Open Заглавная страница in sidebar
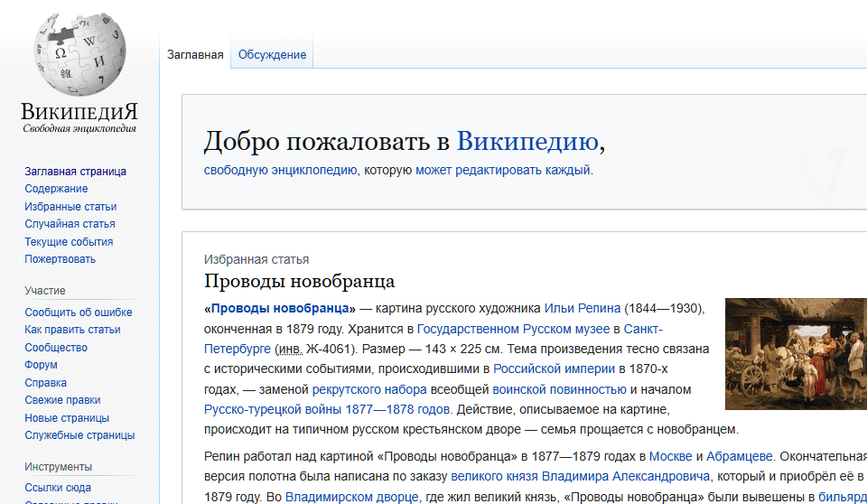Viewport: 867px width, 504px height. [75, 172]
